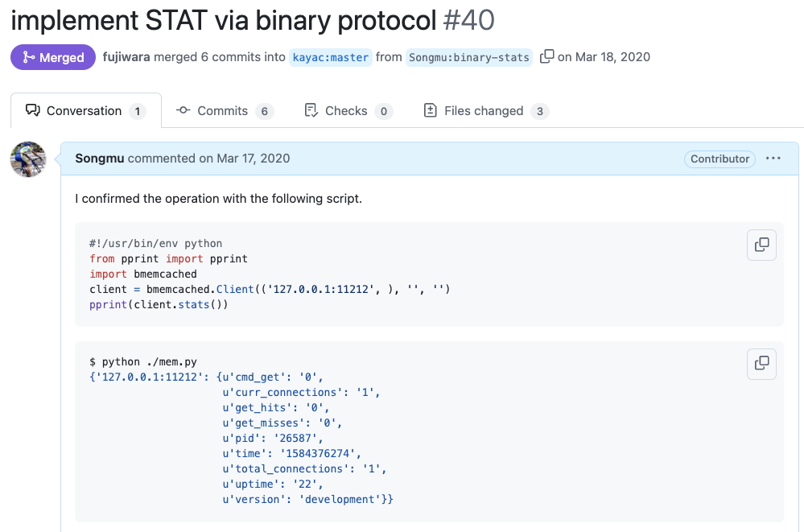This screenshot has height=532, width=804.
Task: Go to the kayac:master base branch
Action: tap(330, 57)
